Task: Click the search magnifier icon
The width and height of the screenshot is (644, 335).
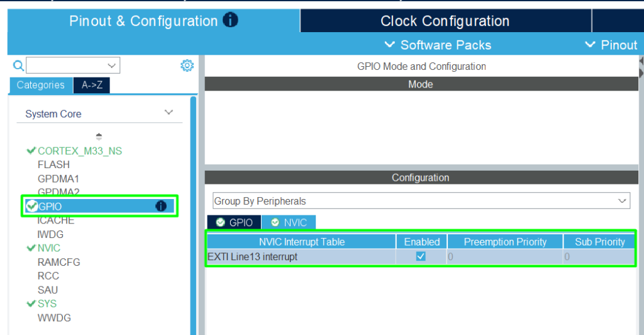Action: click(19, 65)
